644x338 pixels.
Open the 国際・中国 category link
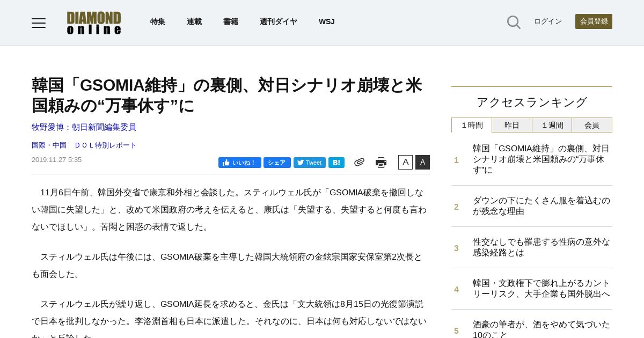[49, 145]
